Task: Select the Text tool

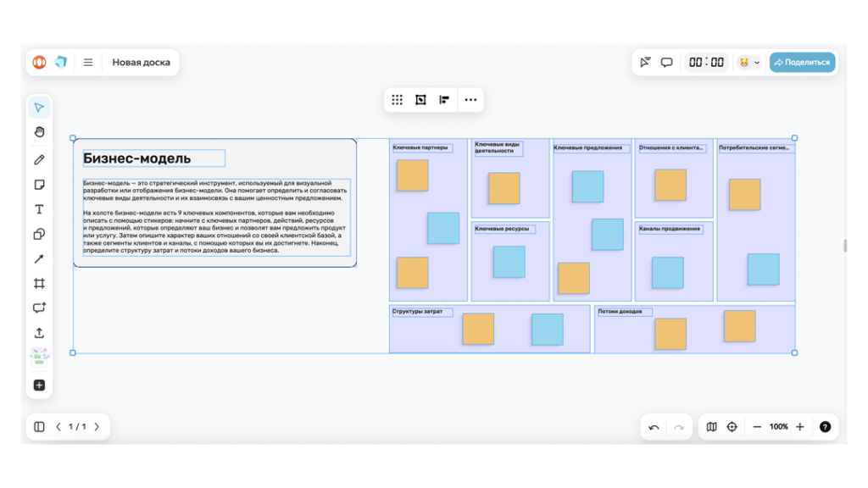Action: coord(39,209)
